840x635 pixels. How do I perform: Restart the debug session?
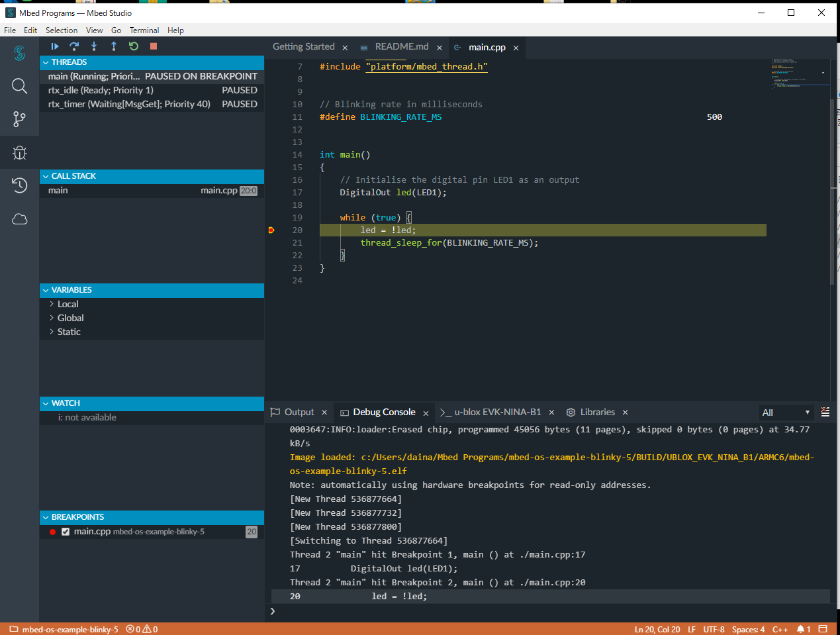(x=134, y=46)
